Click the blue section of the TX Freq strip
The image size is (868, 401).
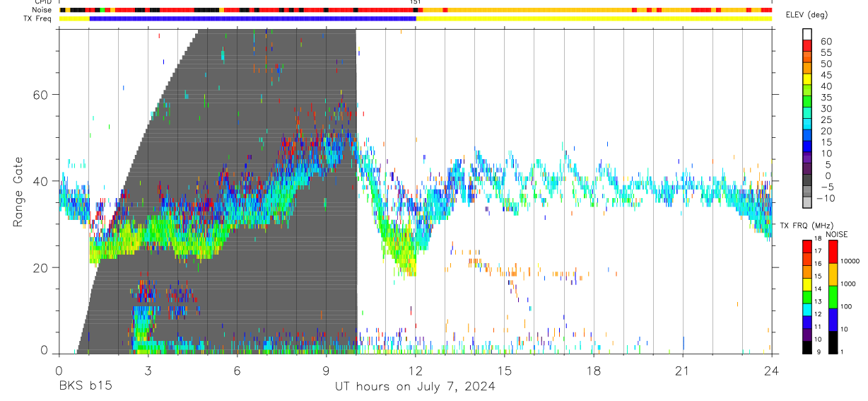[253, 18]
